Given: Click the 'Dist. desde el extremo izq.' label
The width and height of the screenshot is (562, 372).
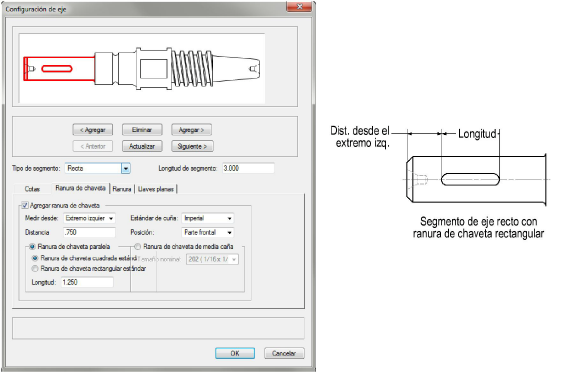Looking at the screenshot, I should pyautogui.click(x=360, y=137).
